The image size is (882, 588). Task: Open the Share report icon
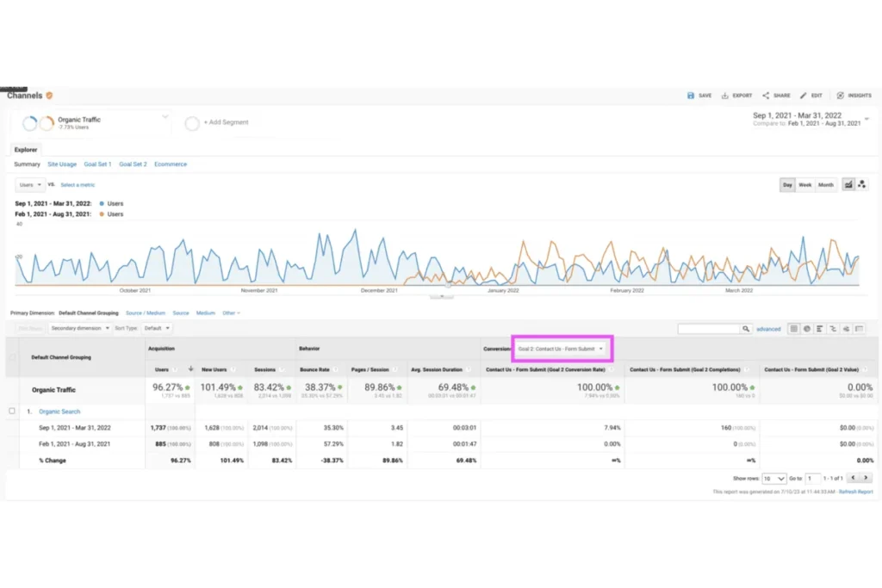(766, 96)
